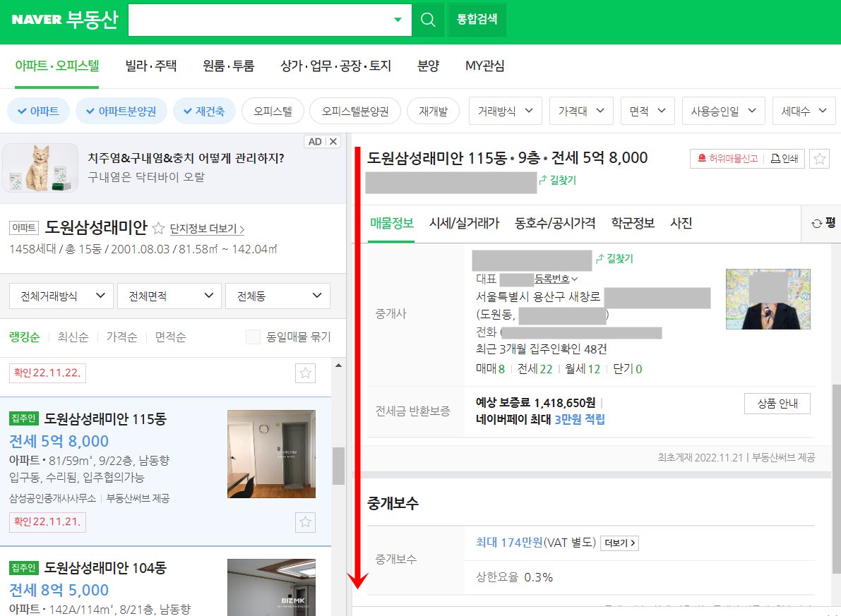Screen dimensions: 841x616
Task: Click the 상품 안내 button
Action: (x=777, y=403)
